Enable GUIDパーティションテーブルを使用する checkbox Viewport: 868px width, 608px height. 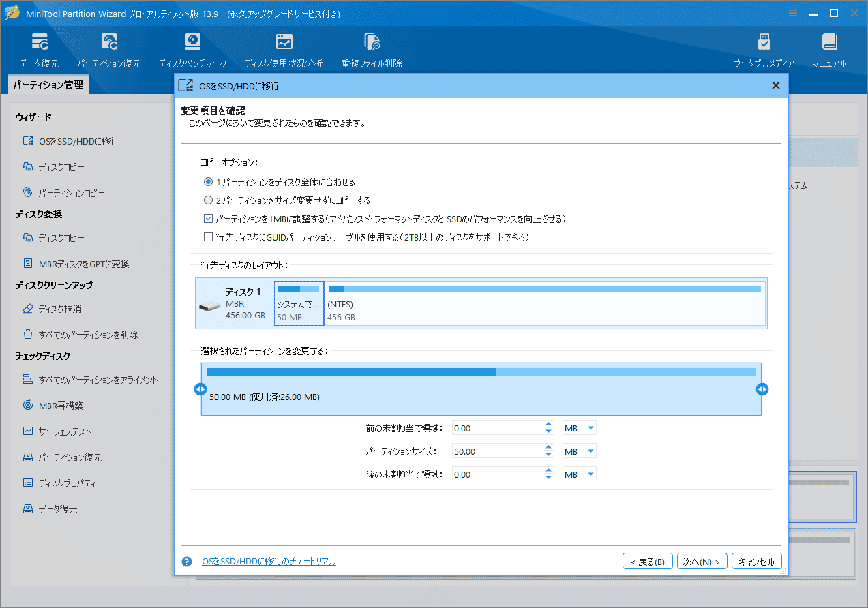[209, 238]
